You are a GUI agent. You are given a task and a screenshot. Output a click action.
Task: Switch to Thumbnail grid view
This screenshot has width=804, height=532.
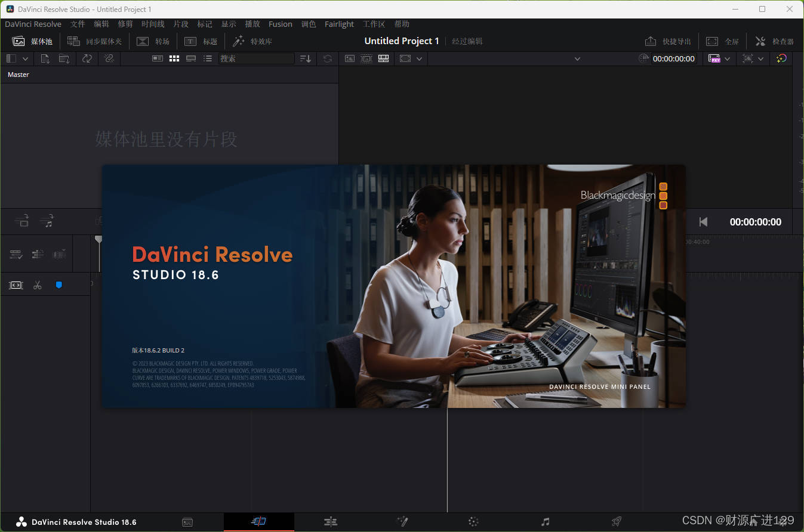174,58
